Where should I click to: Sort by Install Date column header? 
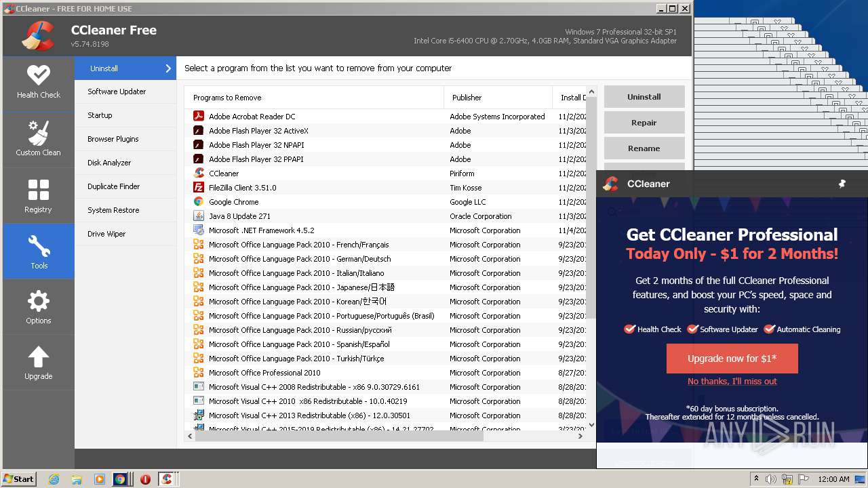tap(570, 97)
